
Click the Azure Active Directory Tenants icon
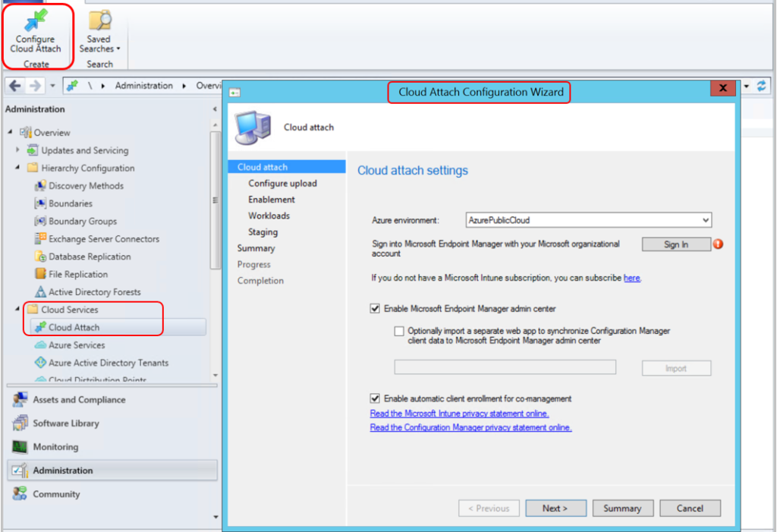pos(40,363)
